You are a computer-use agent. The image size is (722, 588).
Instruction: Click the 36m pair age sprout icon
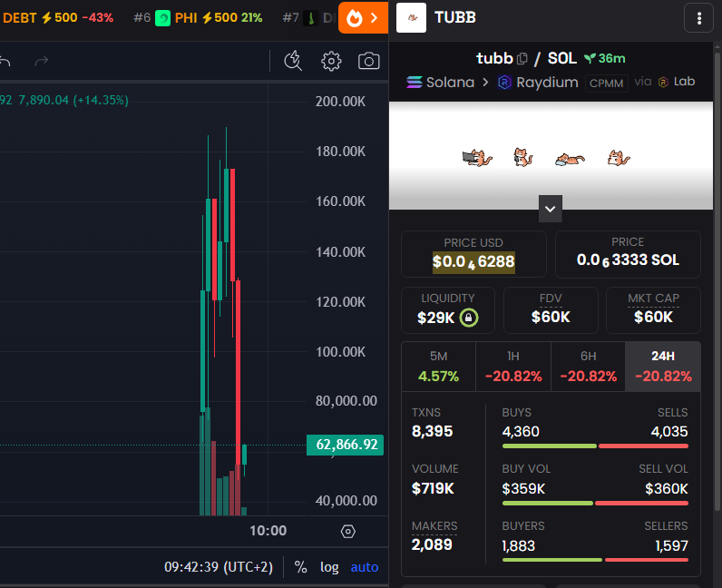pyautogui.click(x=590, y=58)
